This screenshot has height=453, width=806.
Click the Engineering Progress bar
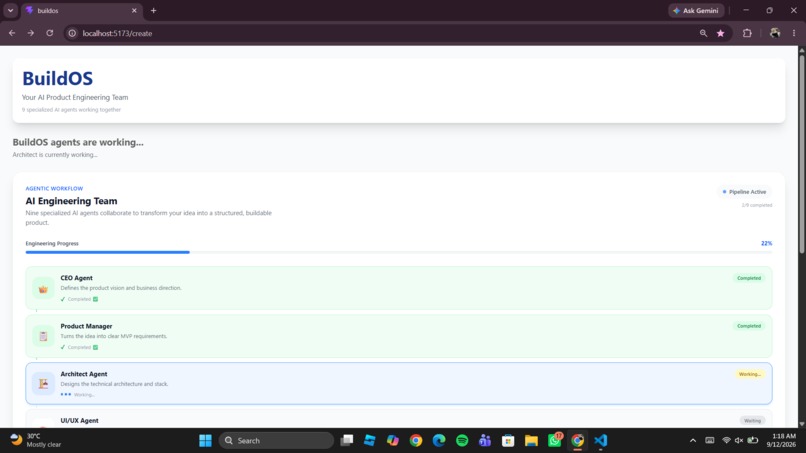pos(398,252)
